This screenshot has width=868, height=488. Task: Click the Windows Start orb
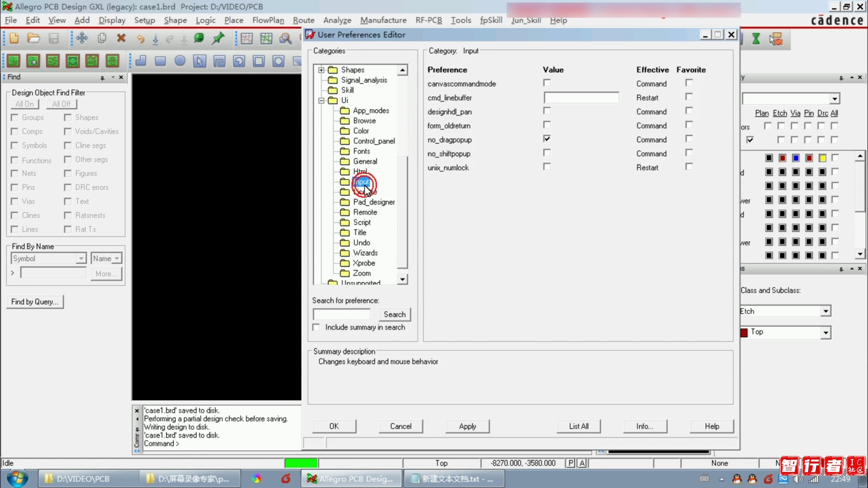pyautogui.click(x=17, y=478)
